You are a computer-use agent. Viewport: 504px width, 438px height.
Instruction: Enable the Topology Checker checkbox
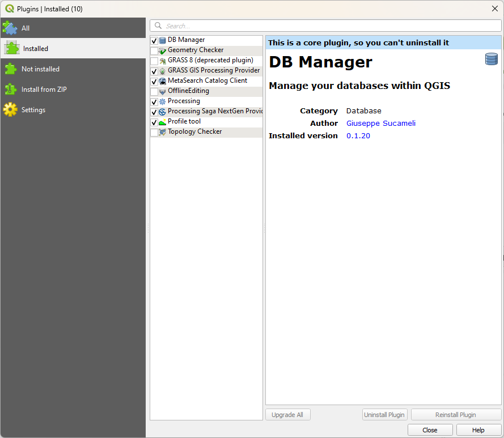[154, 133]
